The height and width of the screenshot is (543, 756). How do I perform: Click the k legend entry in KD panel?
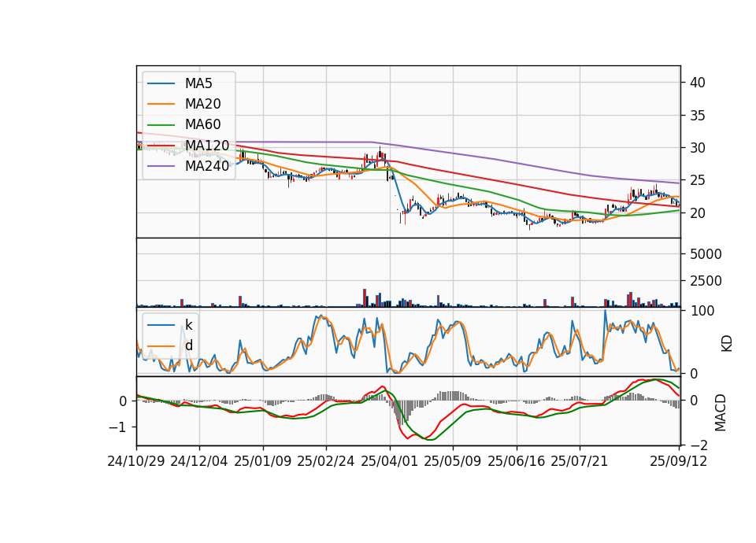pyautogui.click(x=188, y=325)
